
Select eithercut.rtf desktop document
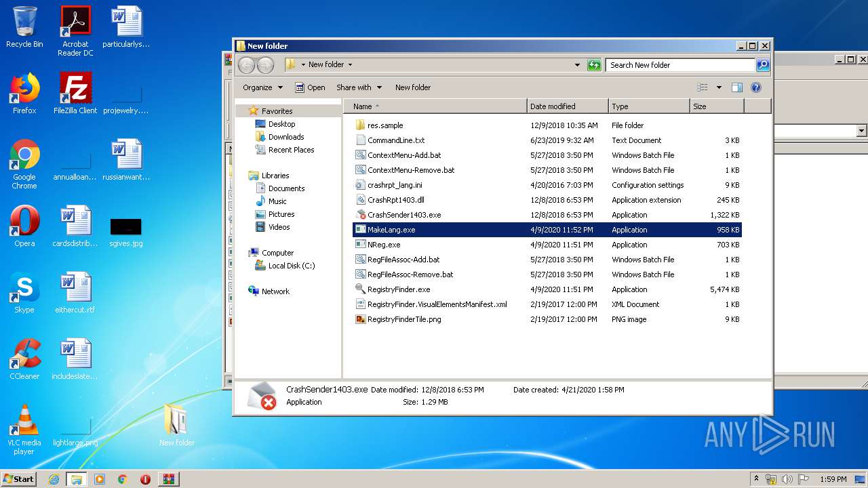point(75,293)
